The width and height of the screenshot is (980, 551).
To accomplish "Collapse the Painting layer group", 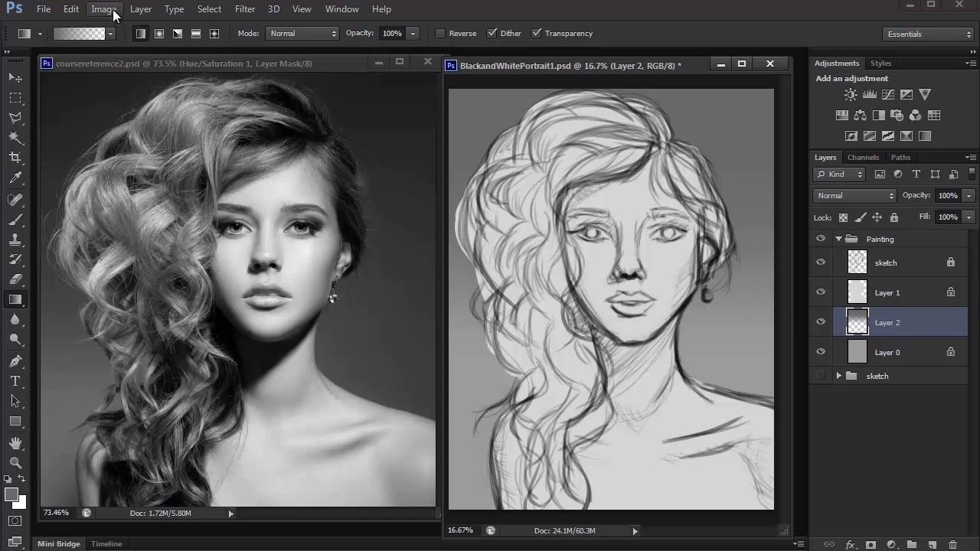I will pyautogui.click(x=838, y=239).
